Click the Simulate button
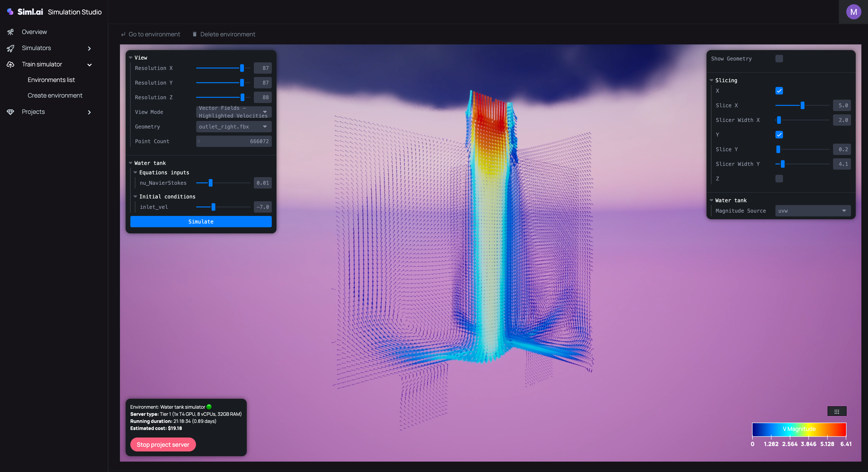The image size is (868, 472). coord(201,222)
